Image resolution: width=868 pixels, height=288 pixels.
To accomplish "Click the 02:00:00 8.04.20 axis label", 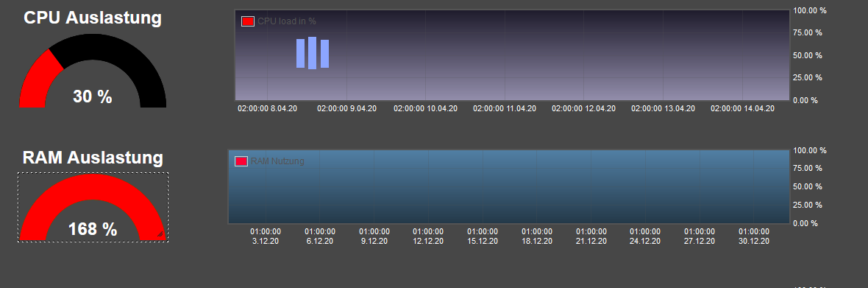I will pyautogui.click(x=267, y=108).
